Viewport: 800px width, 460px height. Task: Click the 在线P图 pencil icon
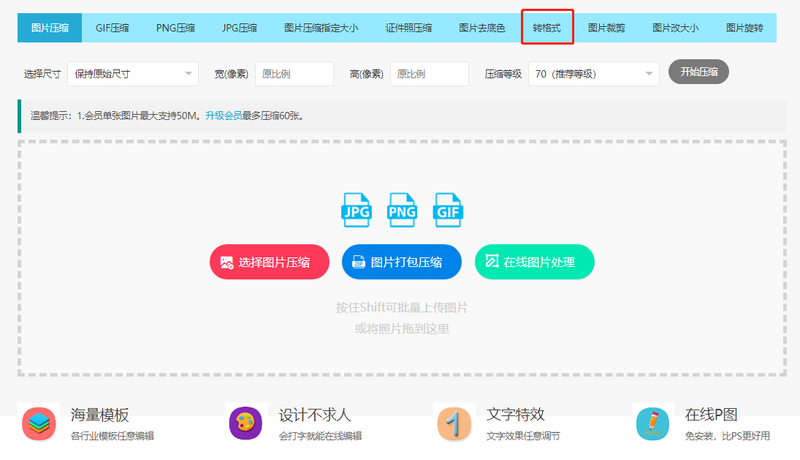tap(653, 423)
